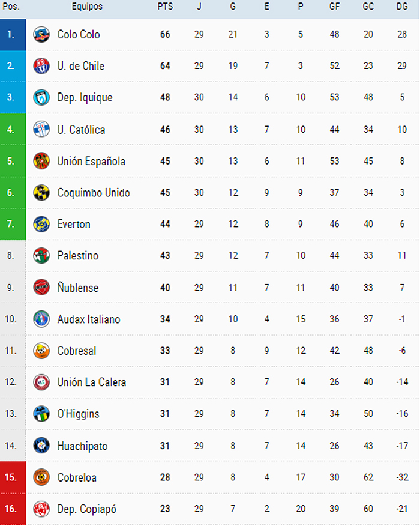420x526 pixels.
Task: Click the DG column header
Action: click(402, 7)
